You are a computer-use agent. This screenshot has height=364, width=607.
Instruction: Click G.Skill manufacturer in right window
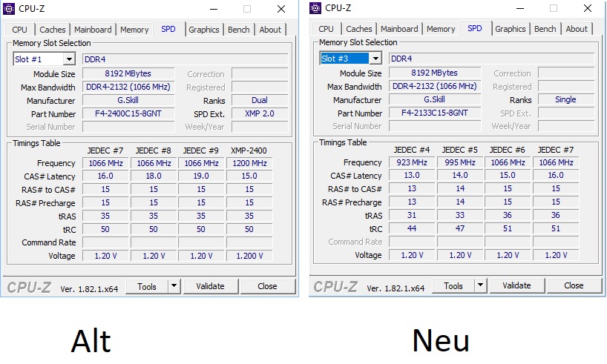pos(435,99)
